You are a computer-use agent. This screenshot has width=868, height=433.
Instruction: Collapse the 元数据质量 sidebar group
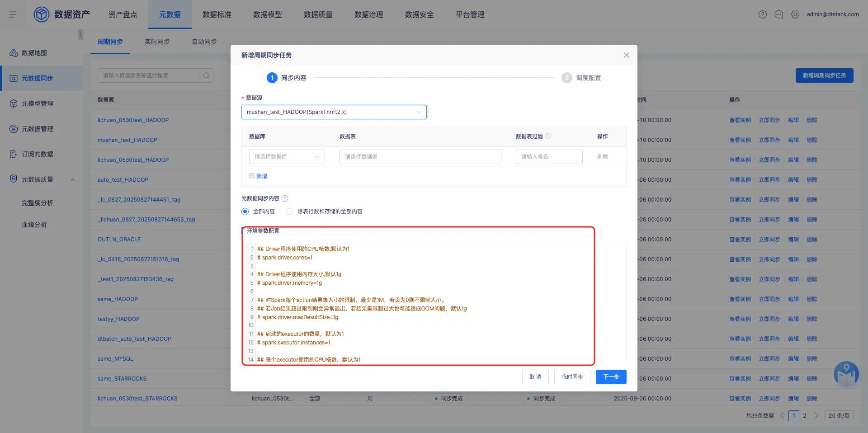(73, 180)
